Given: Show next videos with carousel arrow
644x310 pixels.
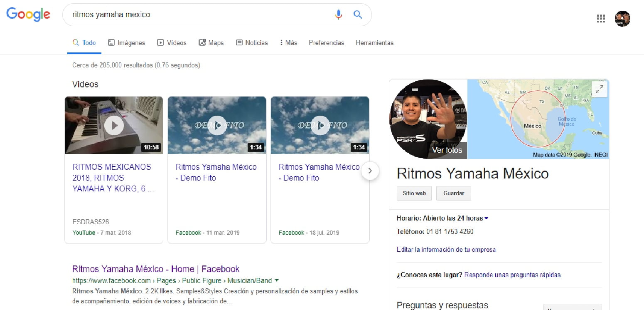Looking at the screenshot, I should click(370, 171).
